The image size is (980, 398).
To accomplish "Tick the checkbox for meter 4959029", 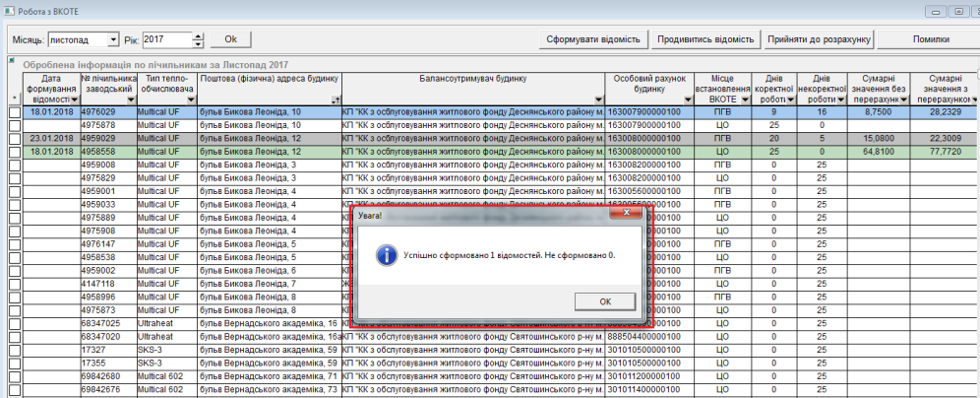I will click(x=14, y=139).
